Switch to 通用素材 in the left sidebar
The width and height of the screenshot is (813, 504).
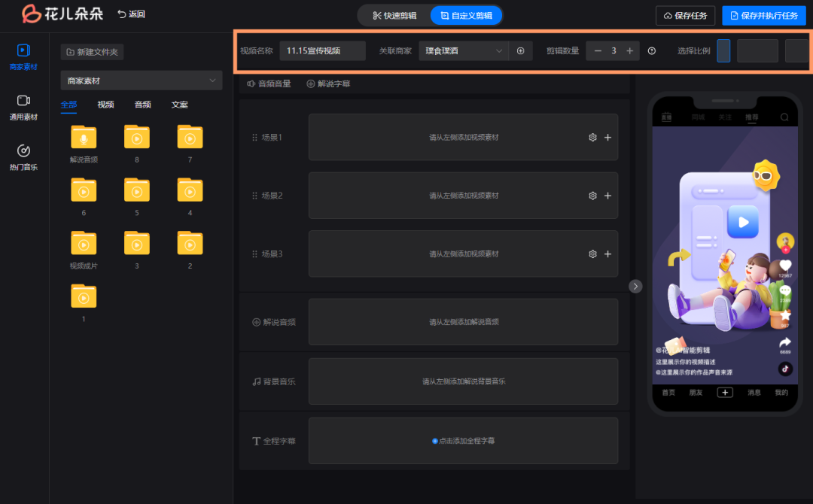coord(23,108)
